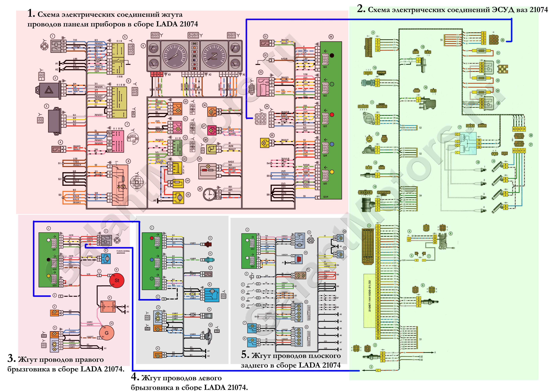The image size is (553, 392).
Task: Click the 'Ш9' connector label in right harness
Action: [x=54, y=250]
